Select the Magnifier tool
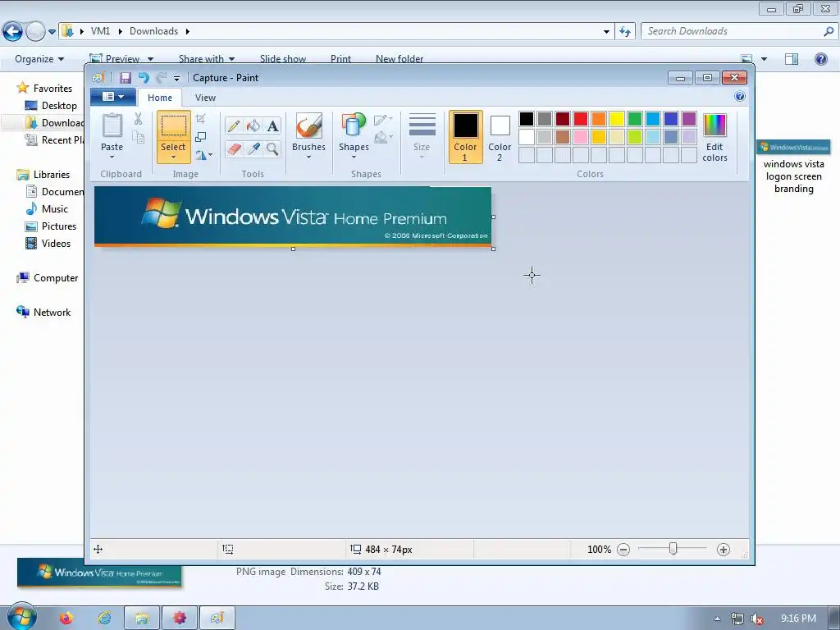The height and width of the screenshot is (630, 840). [x=272, y=148]
